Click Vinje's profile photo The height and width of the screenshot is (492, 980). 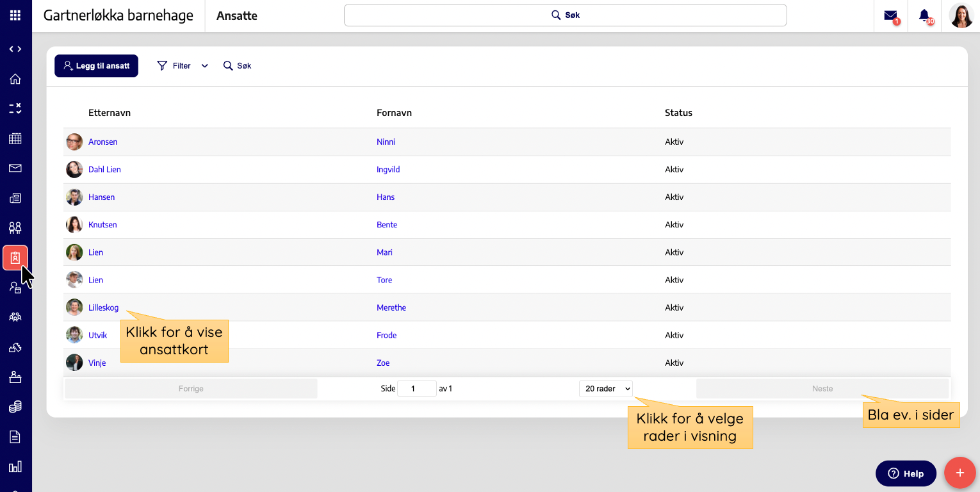point(74,362)
